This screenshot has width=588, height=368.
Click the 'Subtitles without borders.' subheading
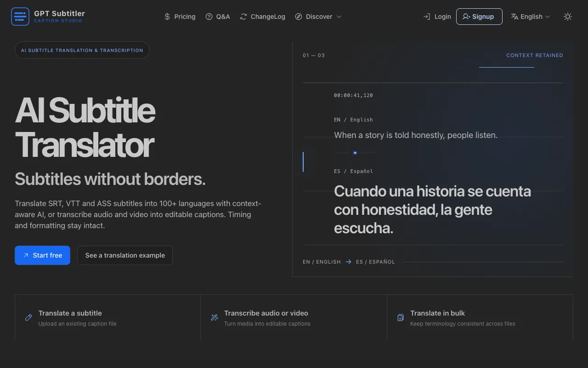(x=110, y=179)
